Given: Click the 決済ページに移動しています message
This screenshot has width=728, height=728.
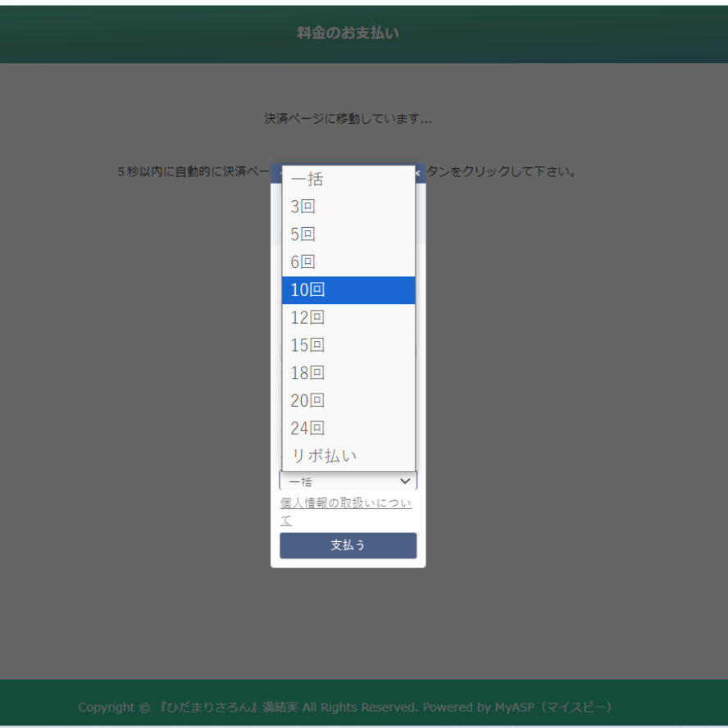Looking at the screenshot, I should (x=348, y=119).
